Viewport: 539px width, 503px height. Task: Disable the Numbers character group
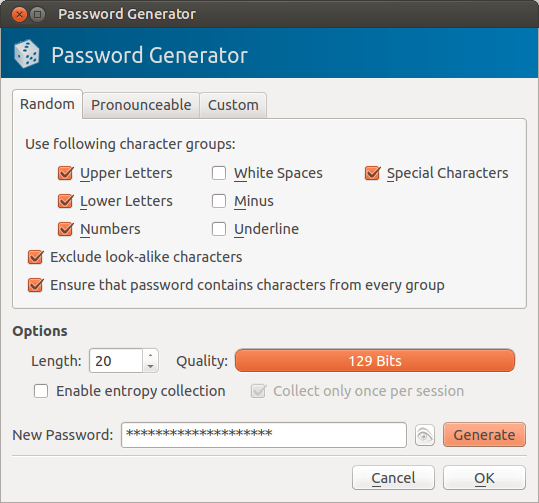coord(65,229)
